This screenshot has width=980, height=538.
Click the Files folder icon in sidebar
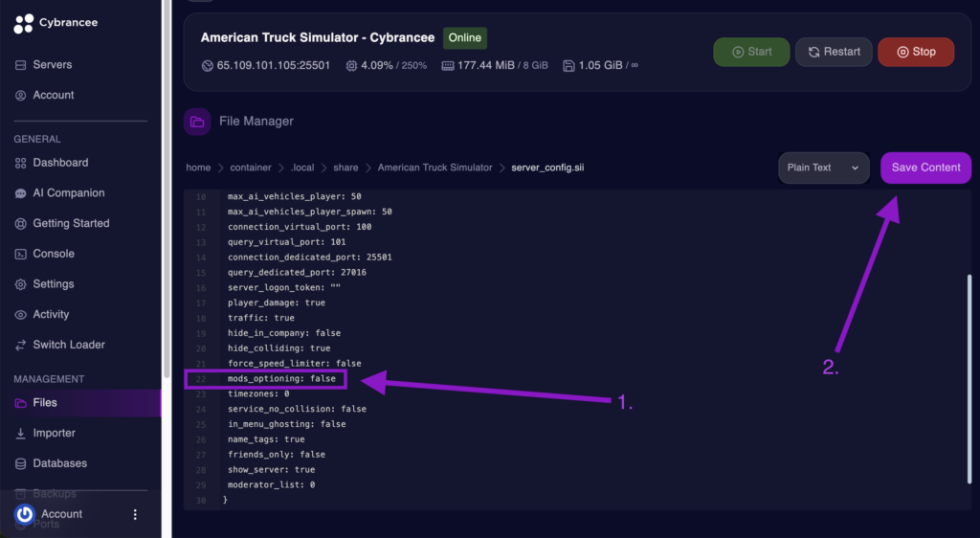(x=21, y=403)
